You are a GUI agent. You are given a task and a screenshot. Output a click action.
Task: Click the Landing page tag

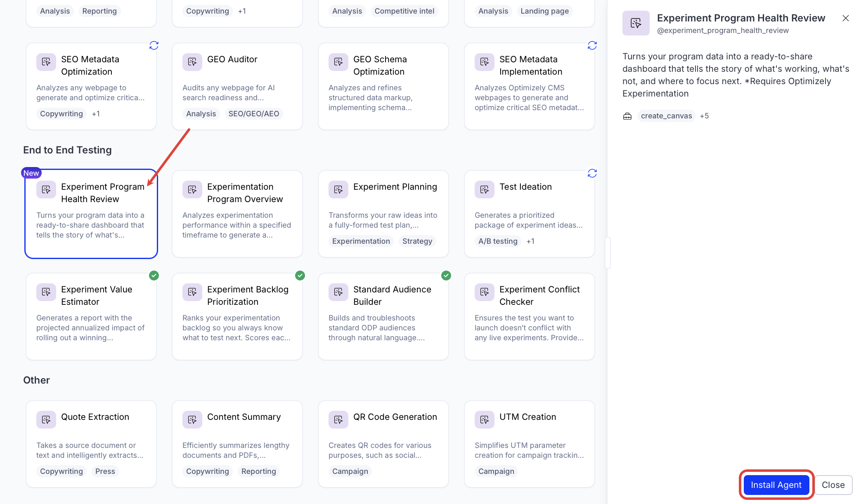pyautogui.click(x=544, y=11)
